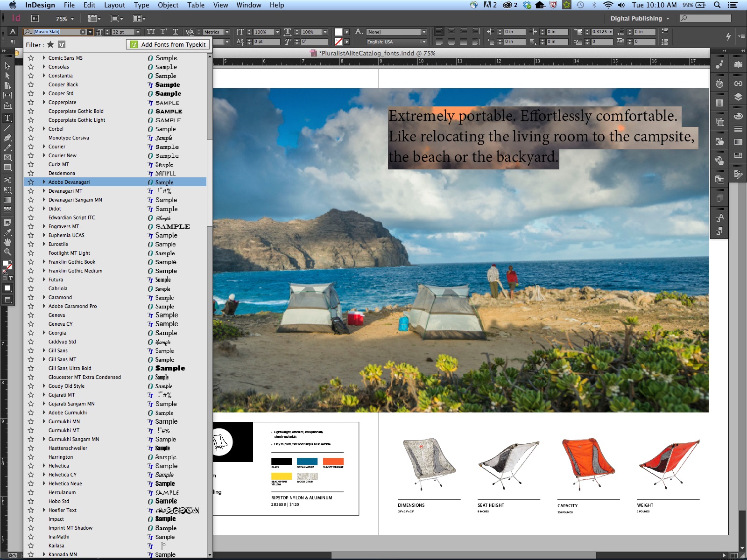Select the Rectangle Frame tool
Viewport: 747px width, 560px height.
(x=7, y=157)
